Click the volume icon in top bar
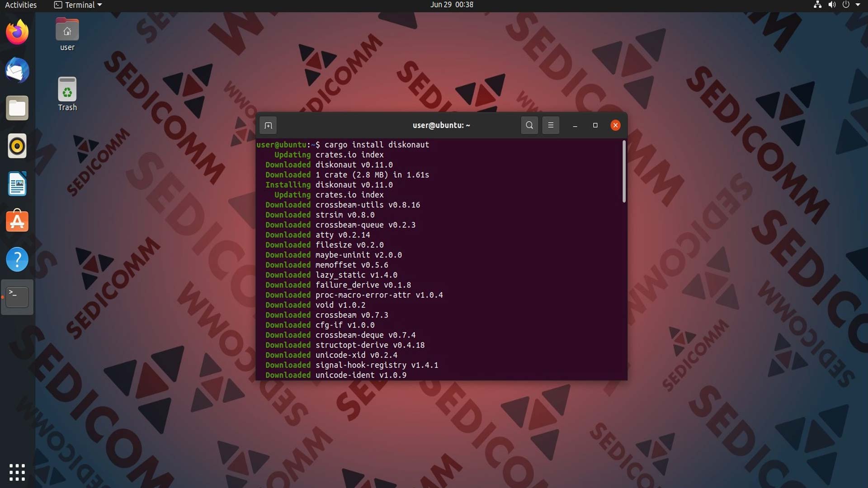868x488 pixels. [x=832, y=5]
